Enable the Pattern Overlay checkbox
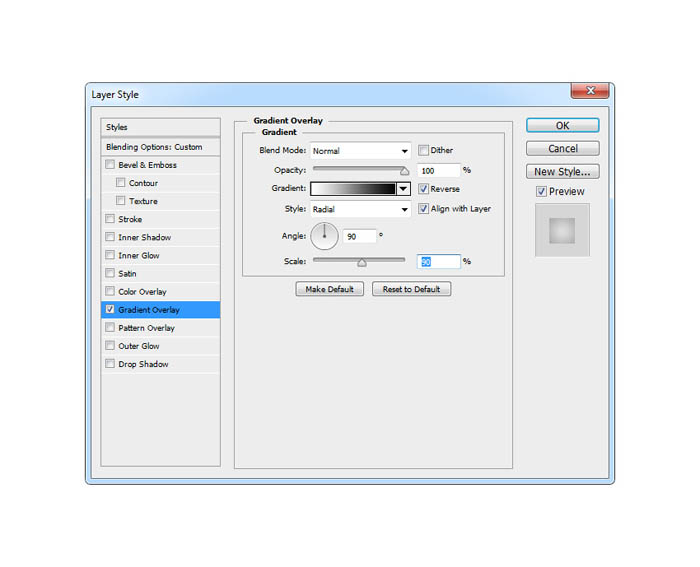Screen dimensions: 700x567 [110, 327]
